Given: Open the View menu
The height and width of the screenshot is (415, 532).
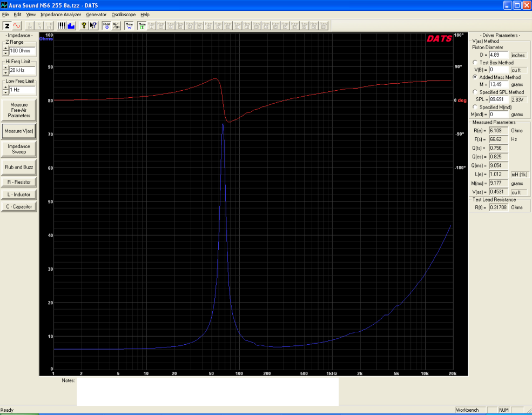Looking at the screenshot, I should tap(31, 15).
